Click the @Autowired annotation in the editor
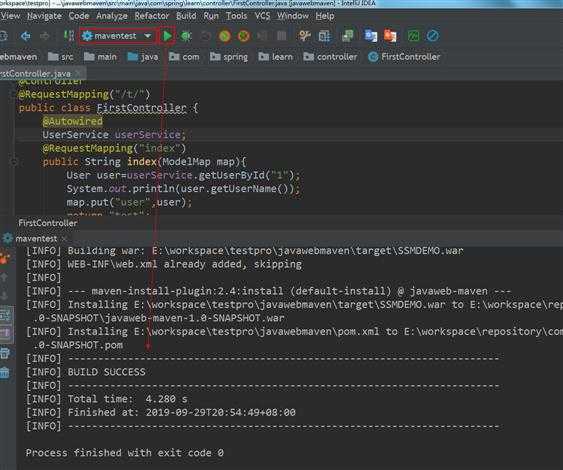Screen dimensions: 563x470 [73, 121]
